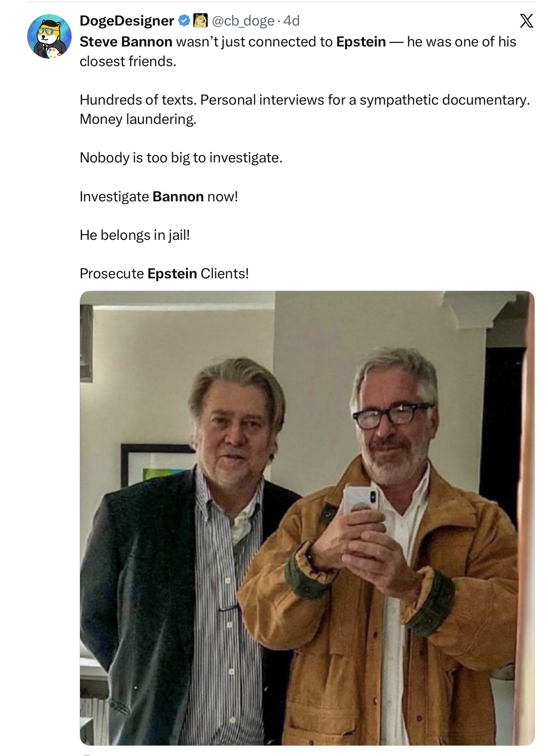Open the DogeDesigner display name

pyautogui.click(x=127, y=21)
